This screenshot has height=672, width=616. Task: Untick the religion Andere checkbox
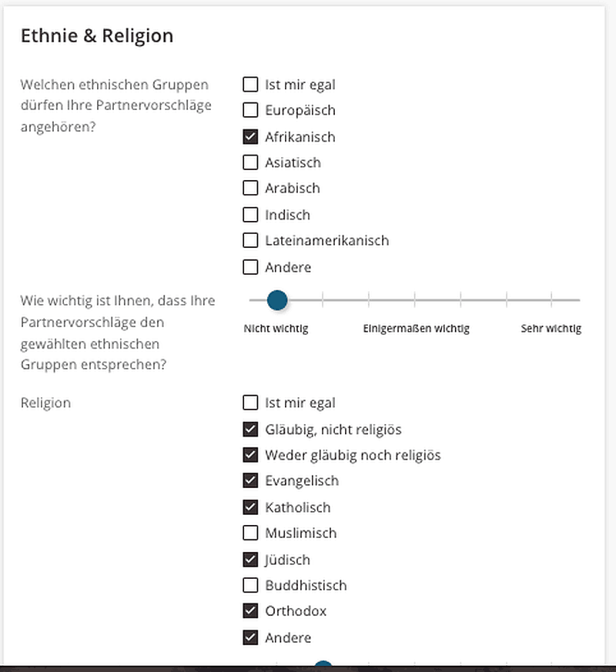coord(250,637)
